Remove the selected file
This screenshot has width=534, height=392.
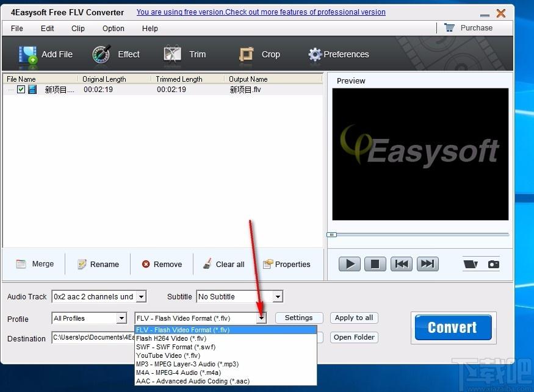[162, 264]
